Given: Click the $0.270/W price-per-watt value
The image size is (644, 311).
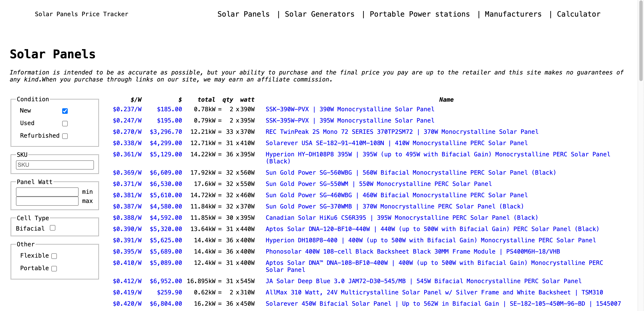Looking at the screenshot, I should coord(127,132).
